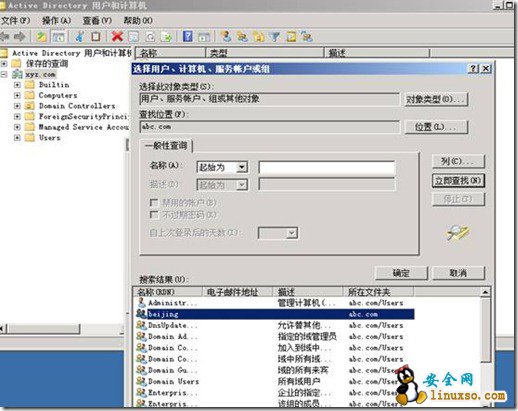The width and height of the screenshot is (518, 411).
Task: Click the DnsUpdate group icon in results
Action: coord(141,325)
